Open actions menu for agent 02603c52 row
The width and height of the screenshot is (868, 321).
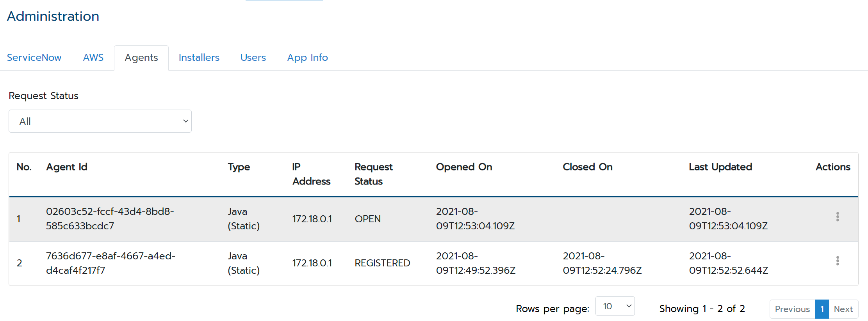tap(837, 217)
